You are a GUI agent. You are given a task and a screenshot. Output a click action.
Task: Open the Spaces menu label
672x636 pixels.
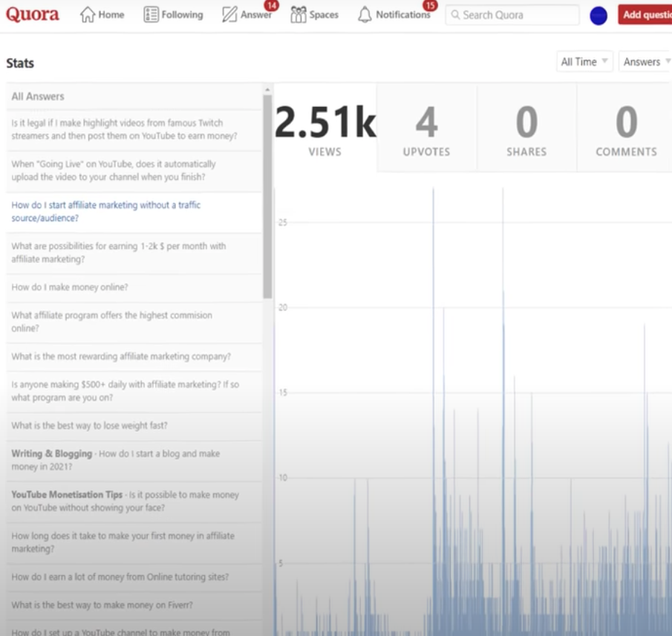tap(324, 15)
